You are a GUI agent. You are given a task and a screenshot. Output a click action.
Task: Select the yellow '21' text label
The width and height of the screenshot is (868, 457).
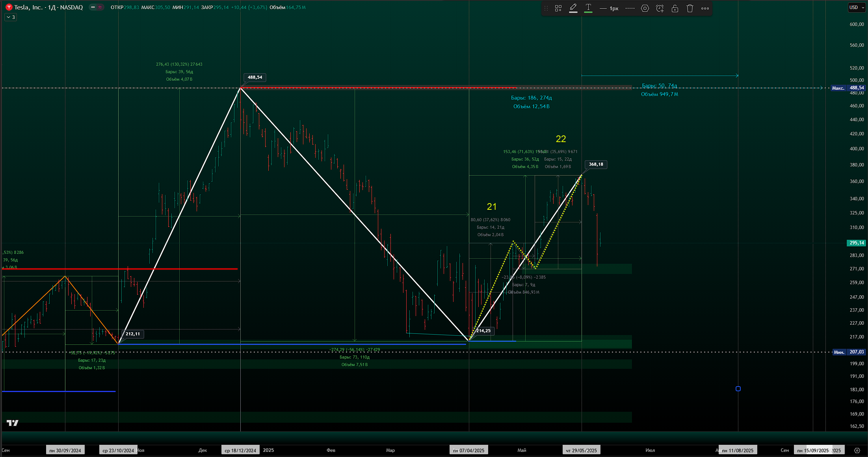point(492,207)
